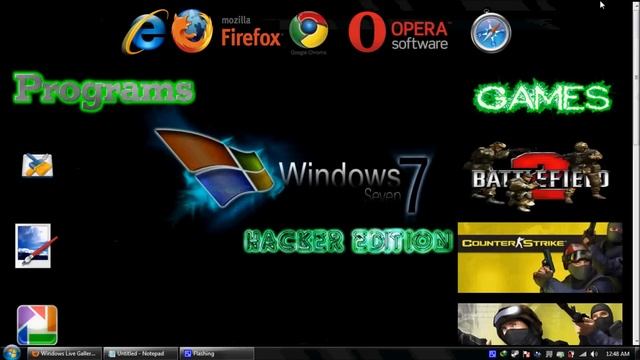Click the blue square tray icon
Image resolution: width=640 pixels, height=360 pixels.
[x=492, y=354]
